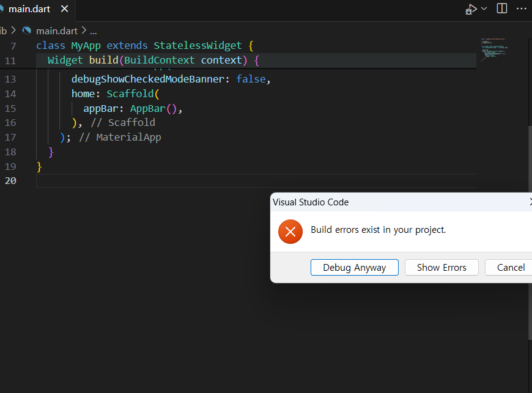532x393 pixels.
Task: Click line number 20 in gutter
Action: click(10, 181)
